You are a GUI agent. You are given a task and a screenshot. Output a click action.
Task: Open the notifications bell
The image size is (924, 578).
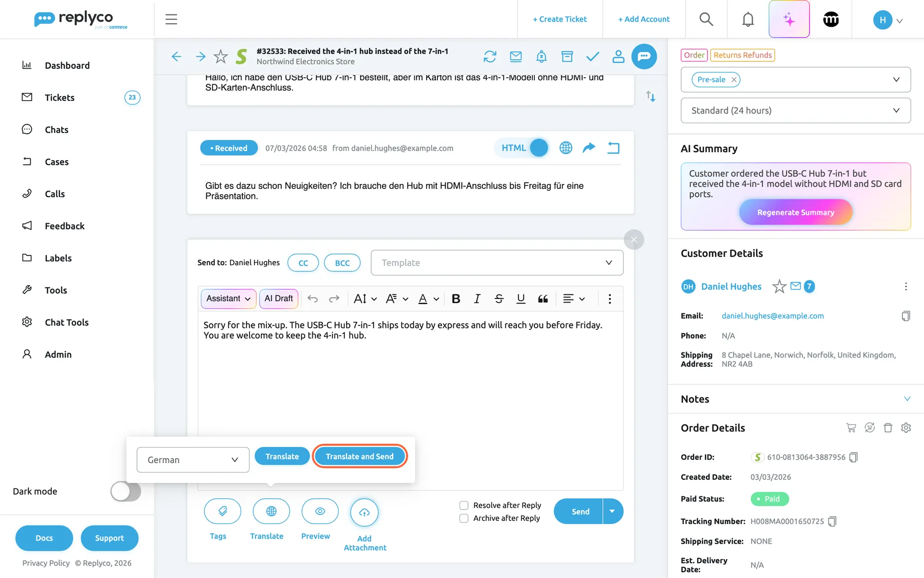click(x=748, y=20)
